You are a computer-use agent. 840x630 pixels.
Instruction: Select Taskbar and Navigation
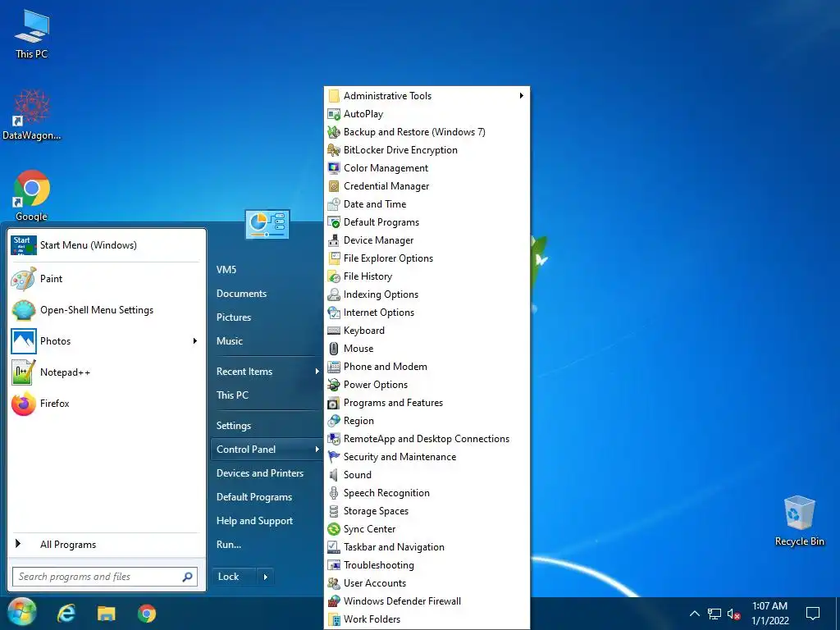point(427,547)
